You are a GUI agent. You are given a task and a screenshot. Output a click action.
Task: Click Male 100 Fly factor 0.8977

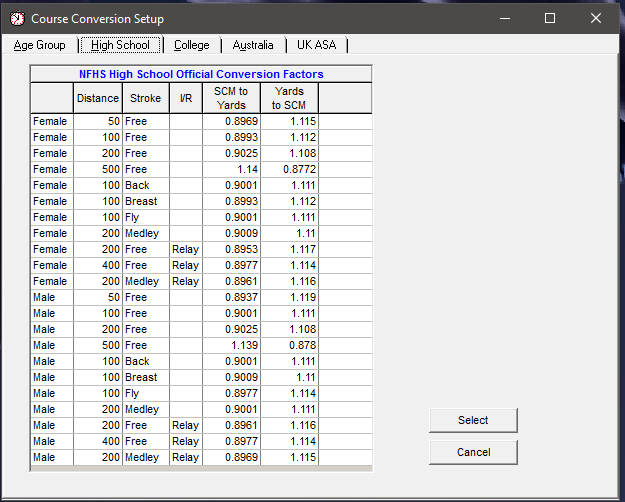tap(231, 393)
